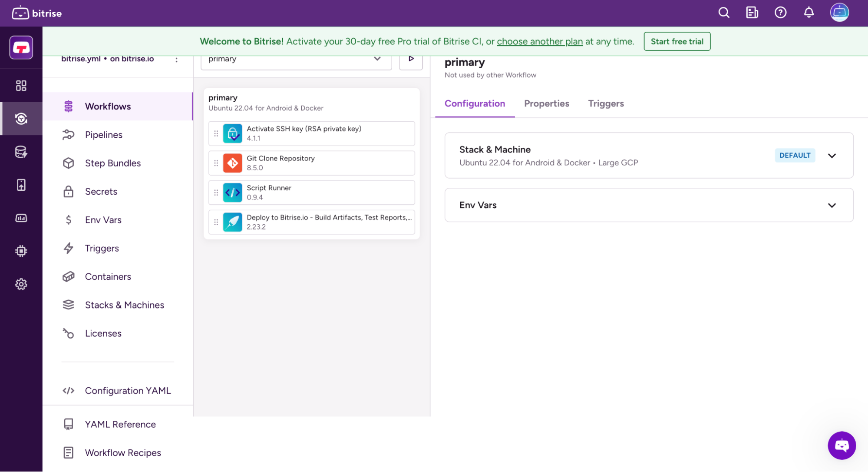
Task: Open the documentation news icon in header
Action: point(752,13)
